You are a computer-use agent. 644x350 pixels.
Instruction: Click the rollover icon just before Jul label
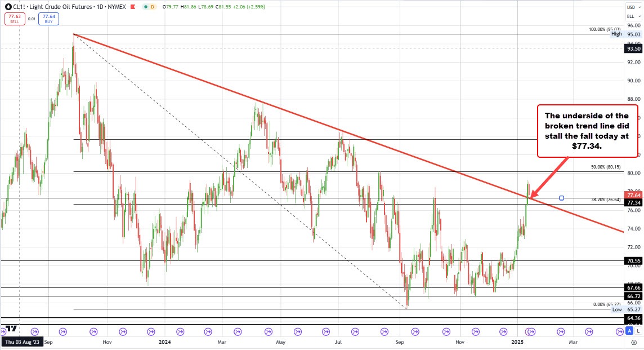pos(326,331)
